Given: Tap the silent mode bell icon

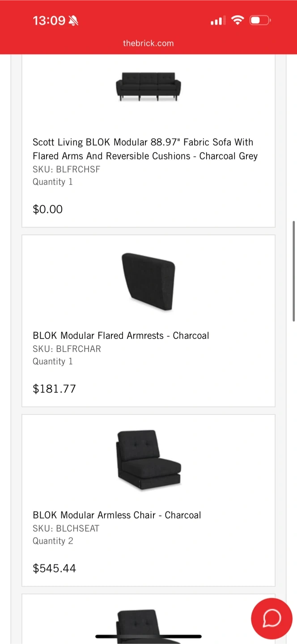Looking at the screenshot, I should coord(73,21).
